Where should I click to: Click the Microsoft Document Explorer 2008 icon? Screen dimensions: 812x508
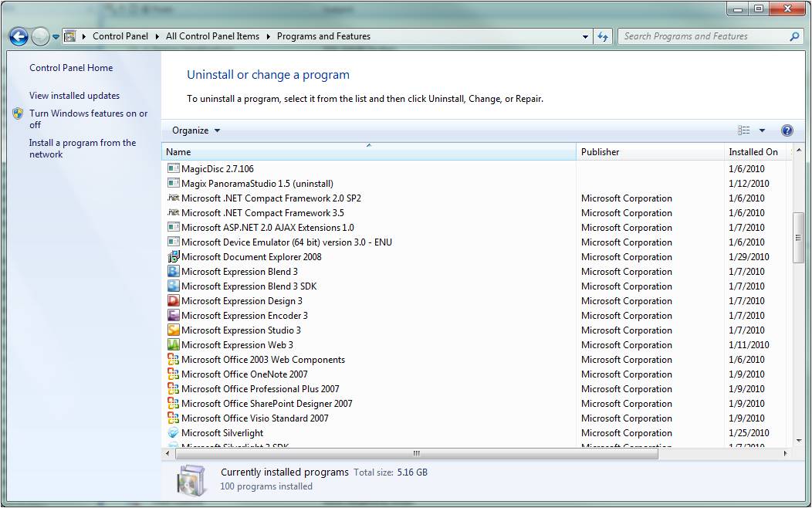click(x=174, y=257)
